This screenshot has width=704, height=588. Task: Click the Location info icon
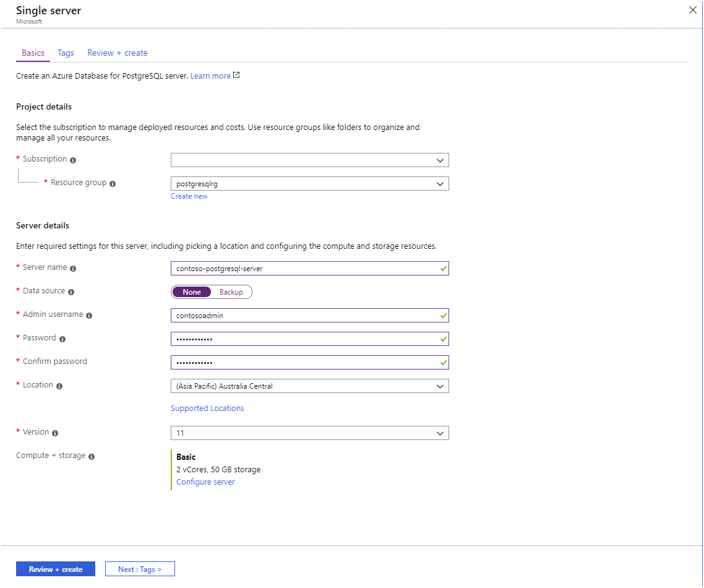pyautogui.click(x=59, y=386)
